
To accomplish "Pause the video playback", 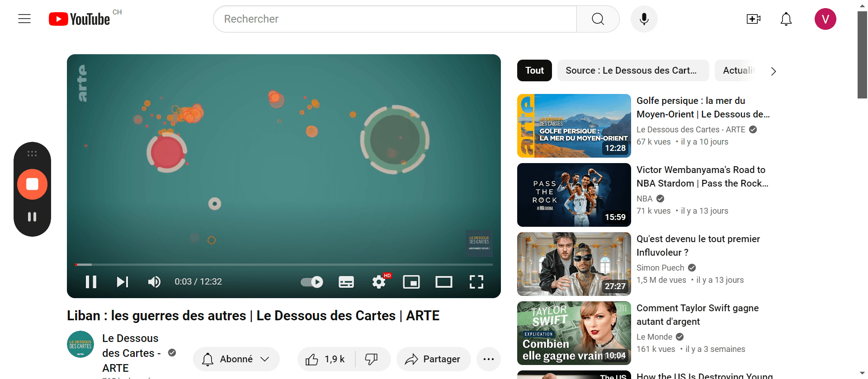I will [91, 282].
